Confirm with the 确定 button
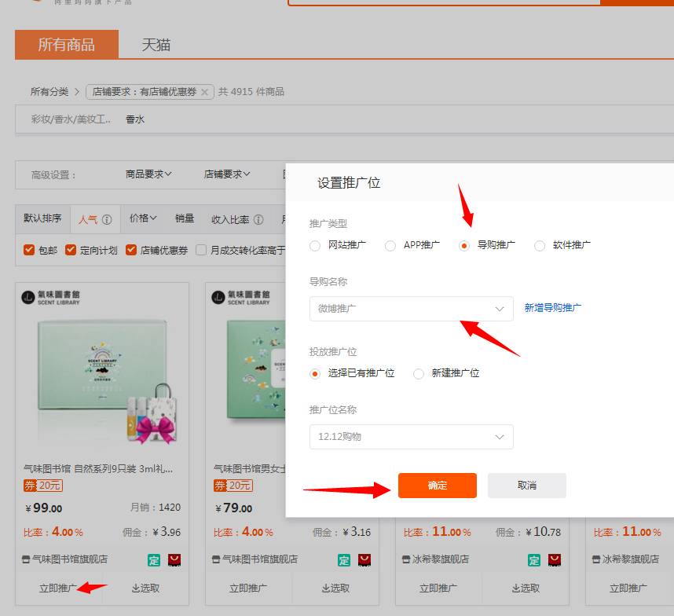The width and height of the screenshot is (674, 616). [437, 486]
